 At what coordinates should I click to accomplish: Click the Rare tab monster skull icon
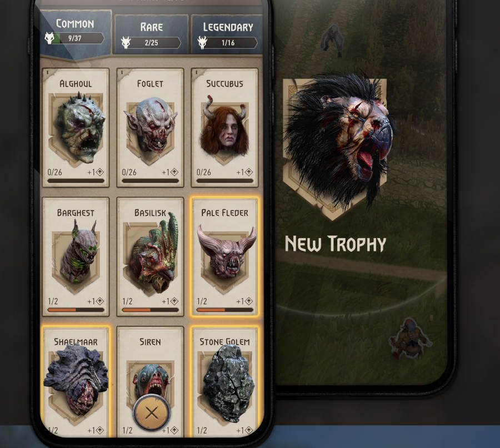126,43
